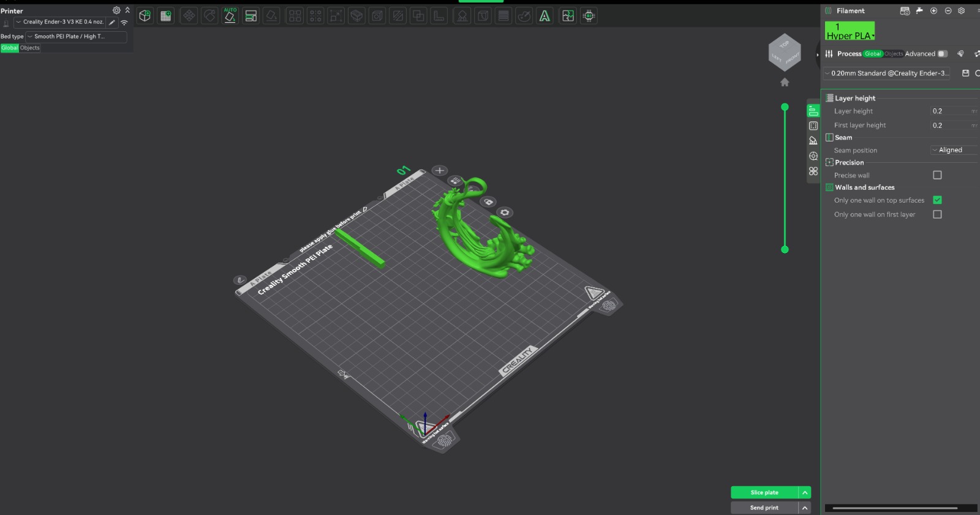Viewport: 980px width, 515px height.
Task: Click the Hyper PLA filament color swatch
Action: (x=849, y=31)
